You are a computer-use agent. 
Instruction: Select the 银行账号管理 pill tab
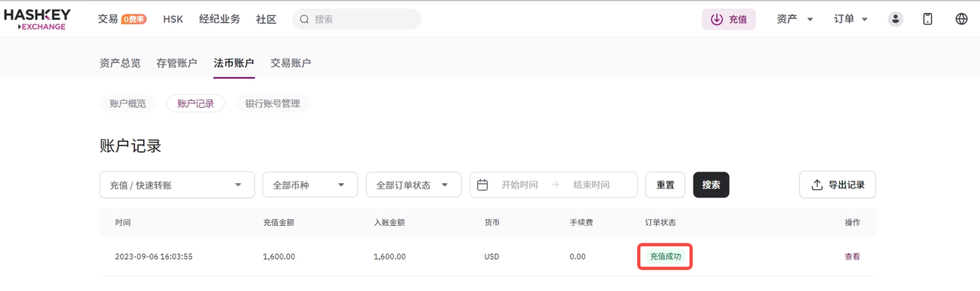[x=273, y=103]
